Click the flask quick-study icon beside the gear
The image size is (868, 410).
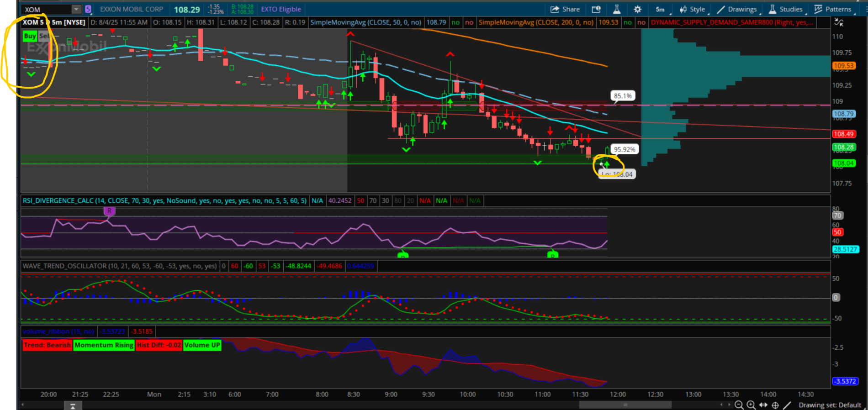[617, 9]
